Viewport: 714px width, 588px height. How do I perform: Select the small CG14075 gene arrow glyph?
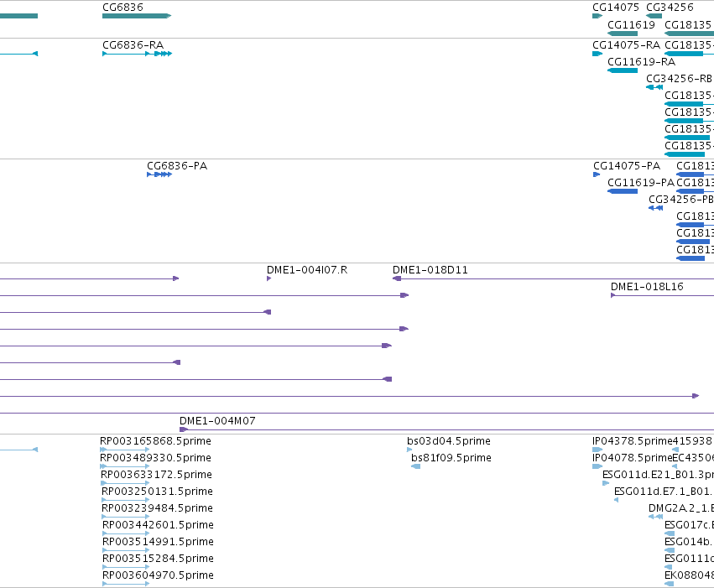click(597, 16)
